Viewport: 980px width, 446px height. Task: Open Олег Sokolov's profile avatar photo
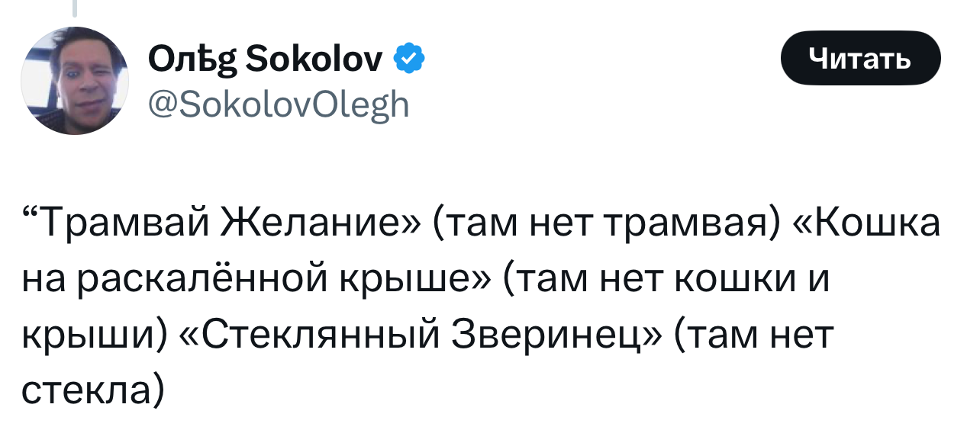pos(75,81)
